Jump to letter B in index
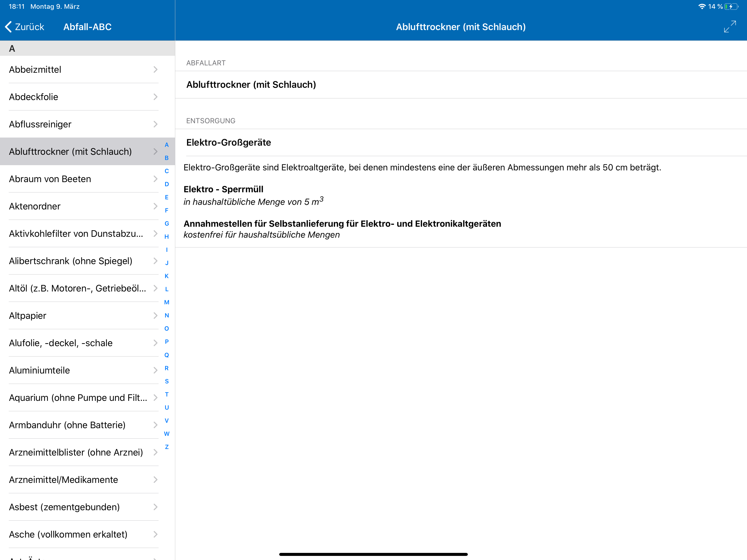Screen dimensions: 747x560 (167, 158)
